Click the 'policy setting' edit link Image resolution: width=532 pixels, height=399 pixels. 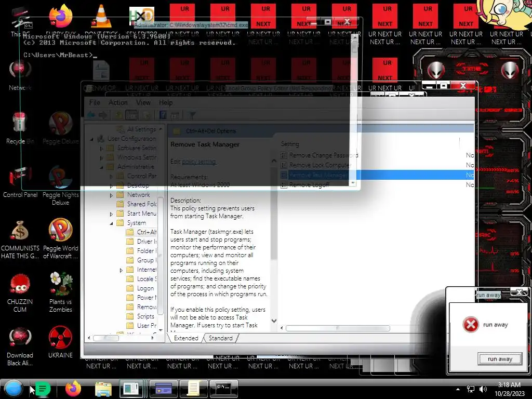click(x=199, y=162)
